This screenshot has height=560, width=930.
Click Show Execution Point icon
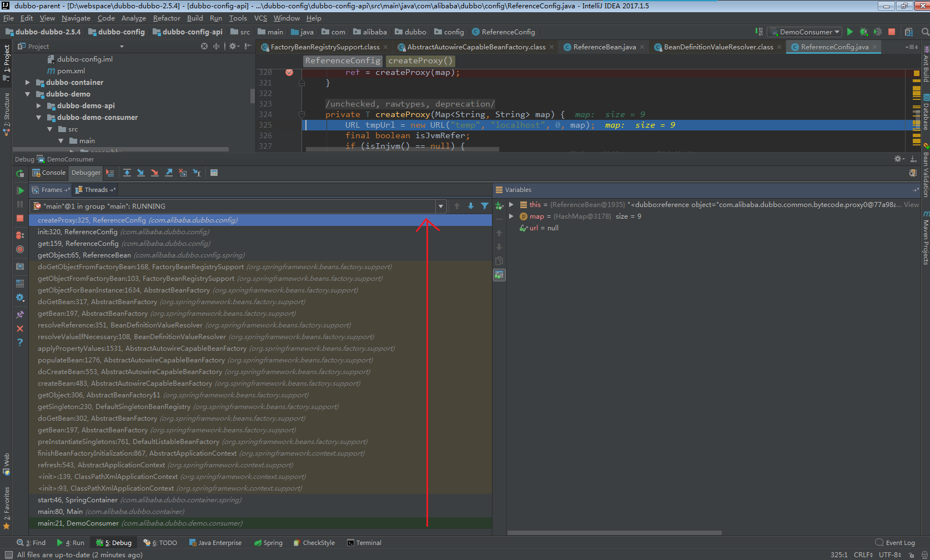click(x=110, y=173)
